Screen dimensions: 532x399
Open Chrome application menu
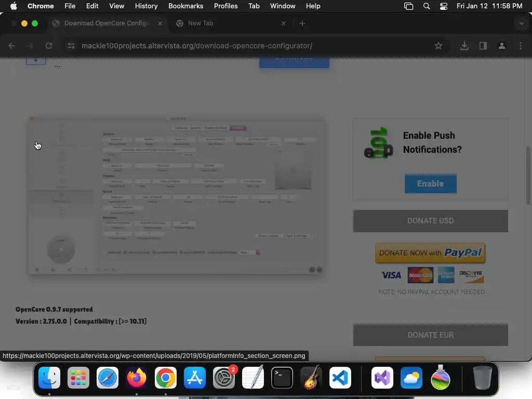point(41,6)
